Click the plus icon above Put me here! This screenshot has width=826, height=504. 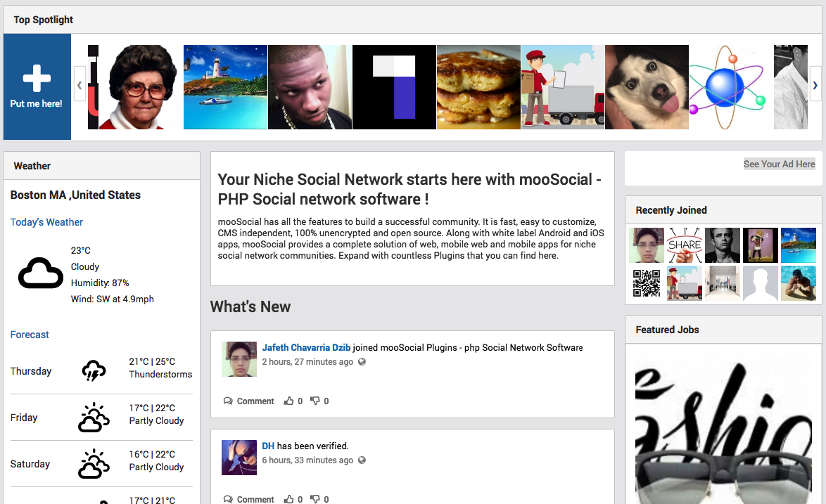pyautogui.click(x=37, y=79)
